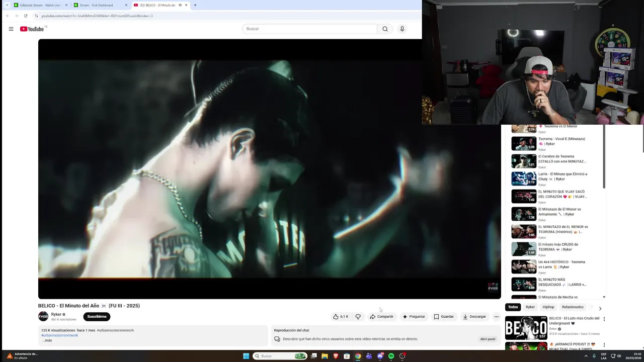
Task: Click the Ryker channel avatar
Action: coord(43,316)
